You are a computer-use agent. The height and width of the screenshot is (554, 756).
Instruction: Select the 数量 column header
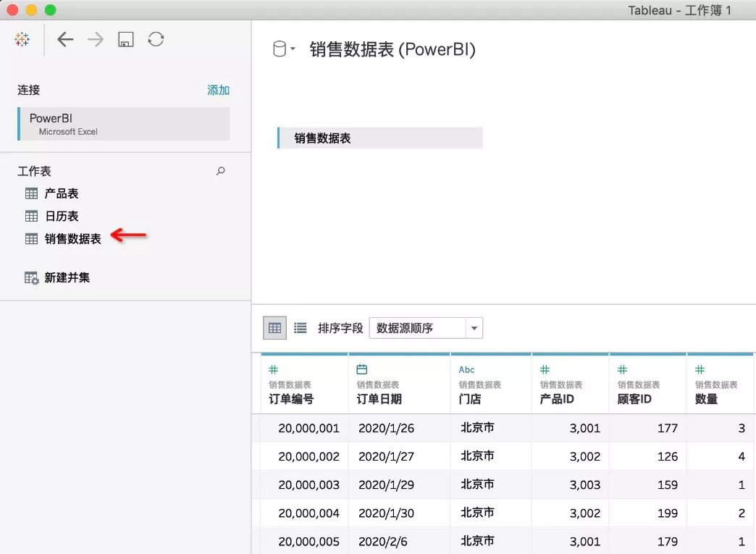tap(706, 399)
